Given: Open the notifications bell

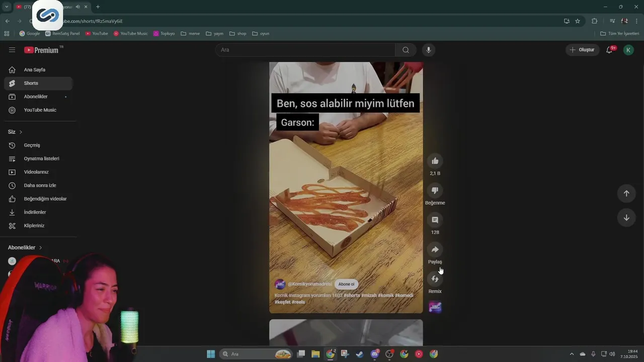Looking at the screenshot, I should click(x=610, y=50).
